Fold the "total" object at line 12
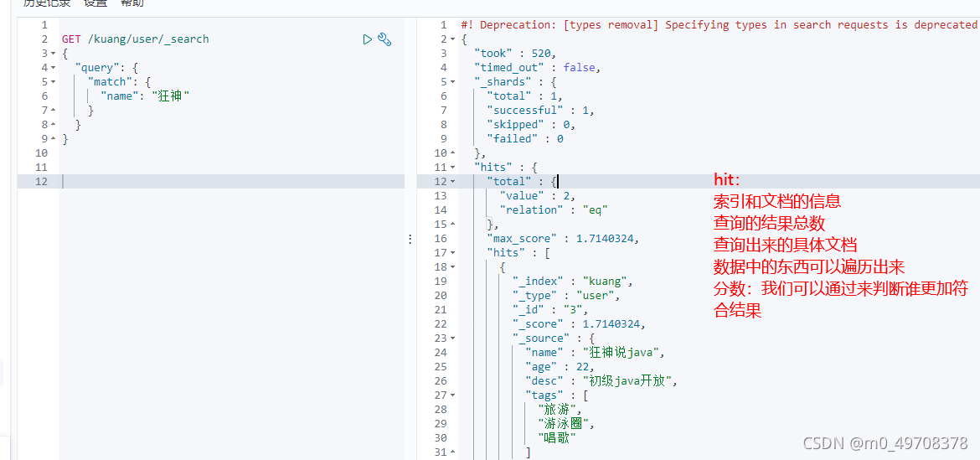The height and width of the screenshot is (460, 980). [453, 182]
